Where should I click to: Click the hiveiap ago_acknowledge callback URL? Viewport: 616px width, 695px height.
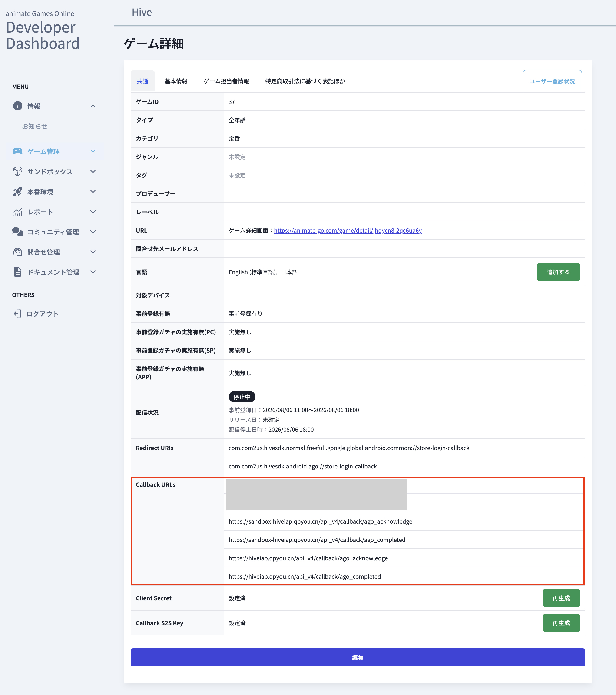308,558
